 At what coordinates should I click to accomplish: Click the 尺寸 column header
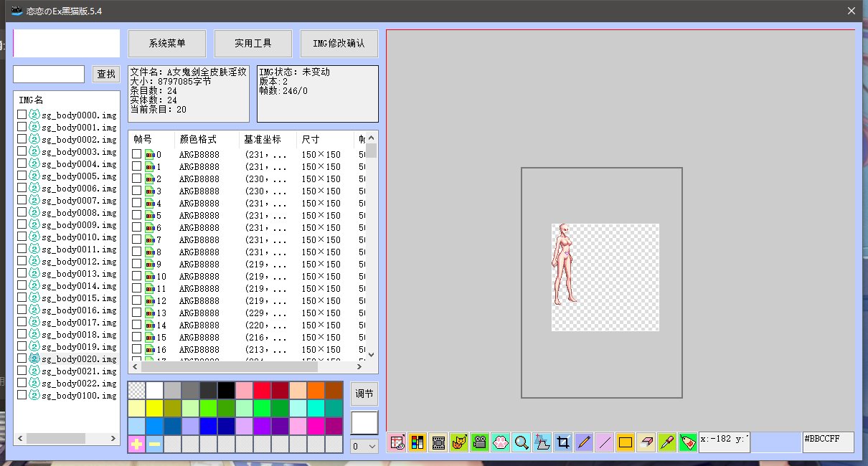tap(325, 139)
